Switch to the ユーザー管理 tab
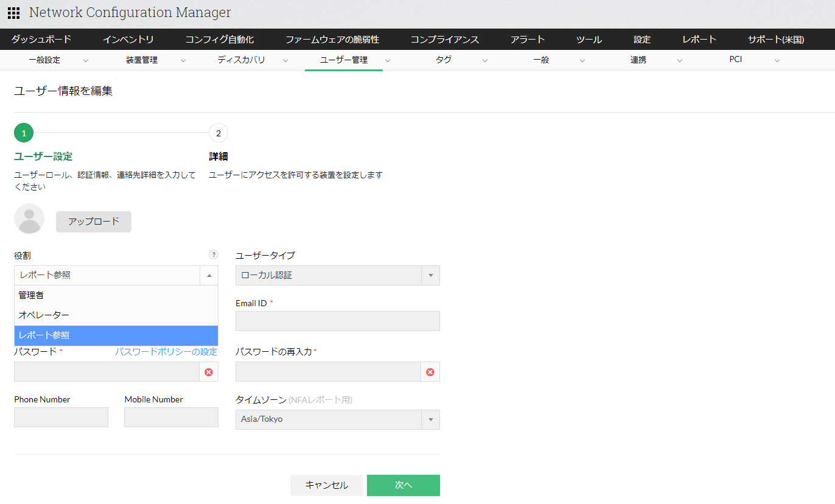 click(x=344, y=60)
